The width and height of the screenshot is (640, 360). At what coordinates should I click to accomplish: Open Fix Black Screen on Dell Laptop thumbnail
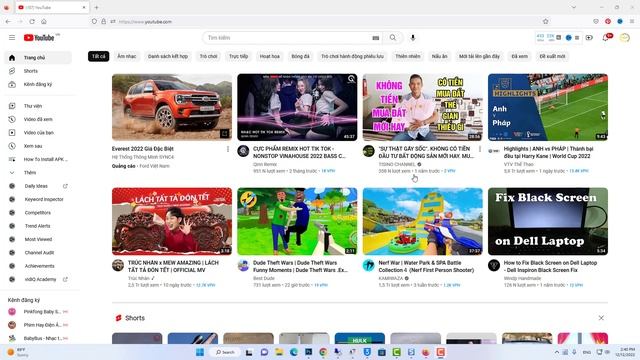coord(548,221)
